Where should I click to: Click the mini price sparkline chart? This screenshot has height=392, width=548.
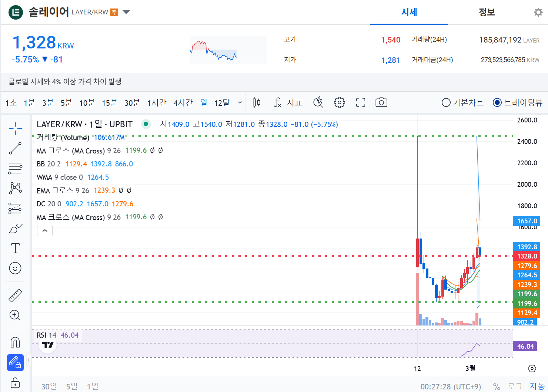pos(228,50)
